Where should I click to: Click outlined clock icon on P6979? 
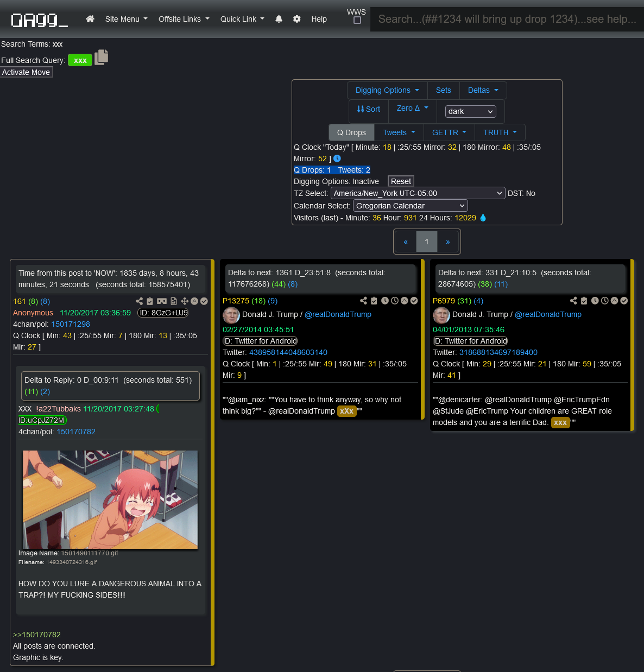(x=605, y=301)
